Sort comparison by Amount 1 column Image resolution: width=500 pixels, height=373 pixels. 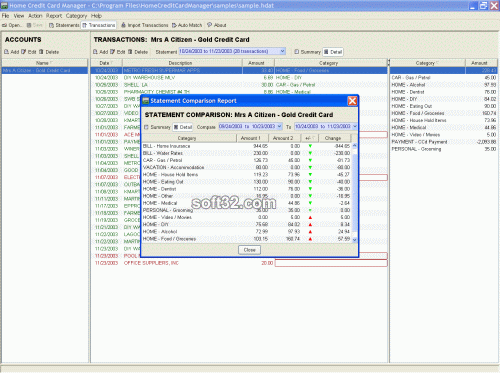(x=253, y=138)
